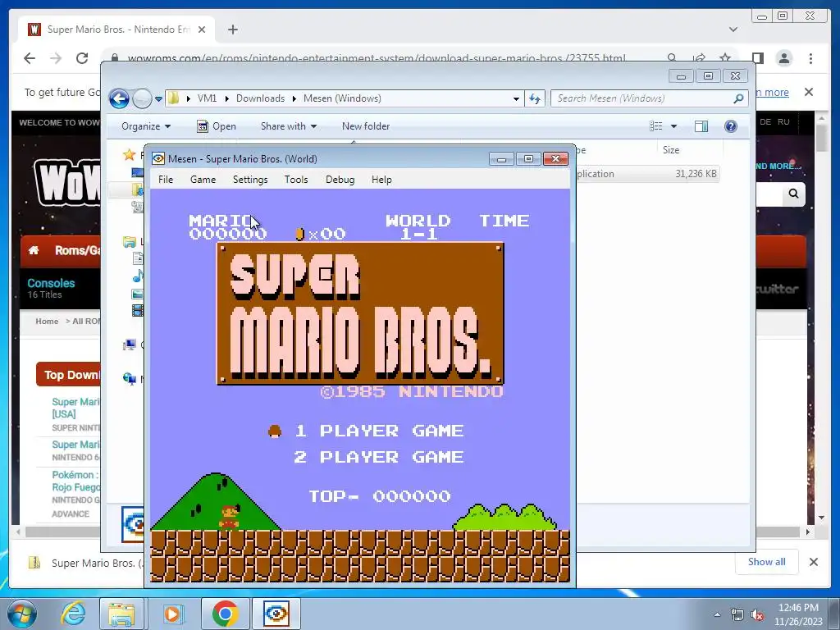Viewport: 840px width, 630px height.
Task: Click VM1 in the Explorer address path
Action: coord(207,98)
